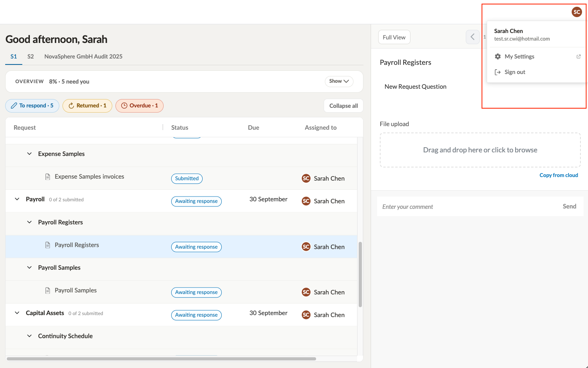Image resolution: width=588 pixels, height=368 pixels.
Task: Select Expense Samples invoices request
Action: tap(181, 178)
